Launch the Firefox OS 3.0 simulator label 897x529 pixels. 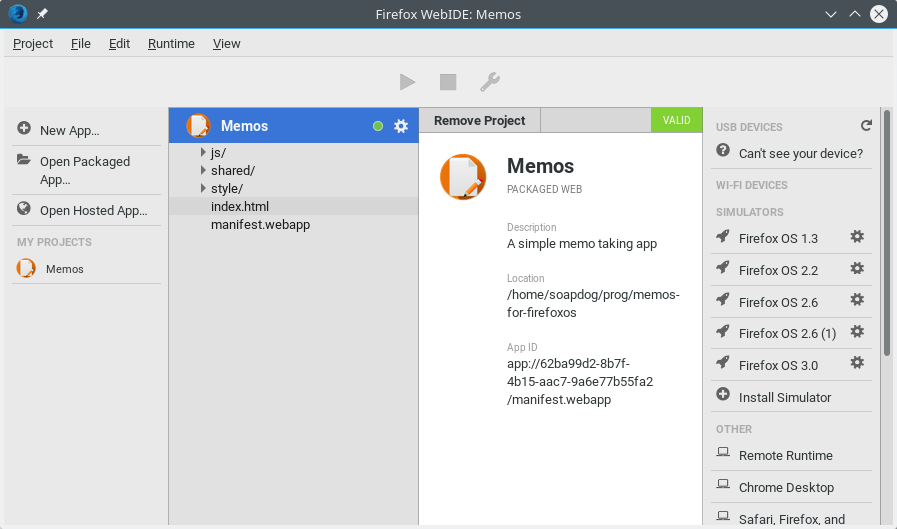tap(778, 365)
